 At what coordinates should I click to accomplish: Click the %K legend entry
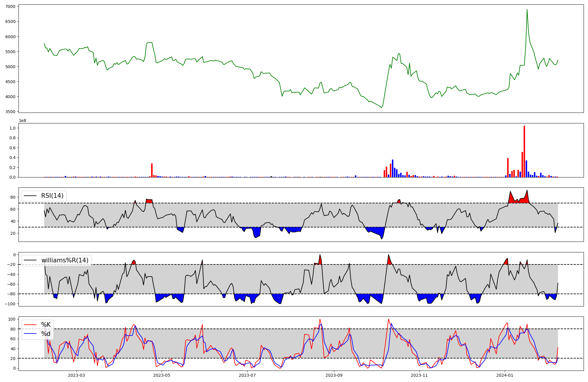click(46, 325)
